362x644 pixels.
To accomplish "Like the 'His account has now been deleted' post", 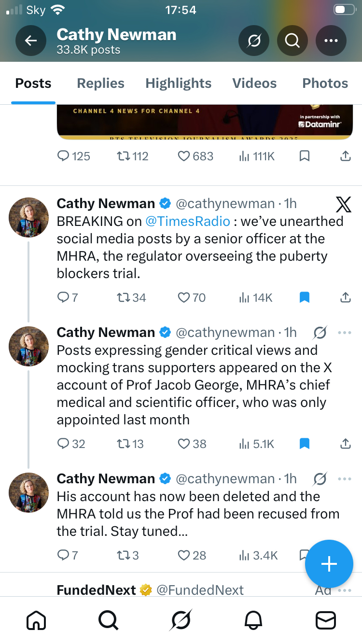I will point(192,556).
